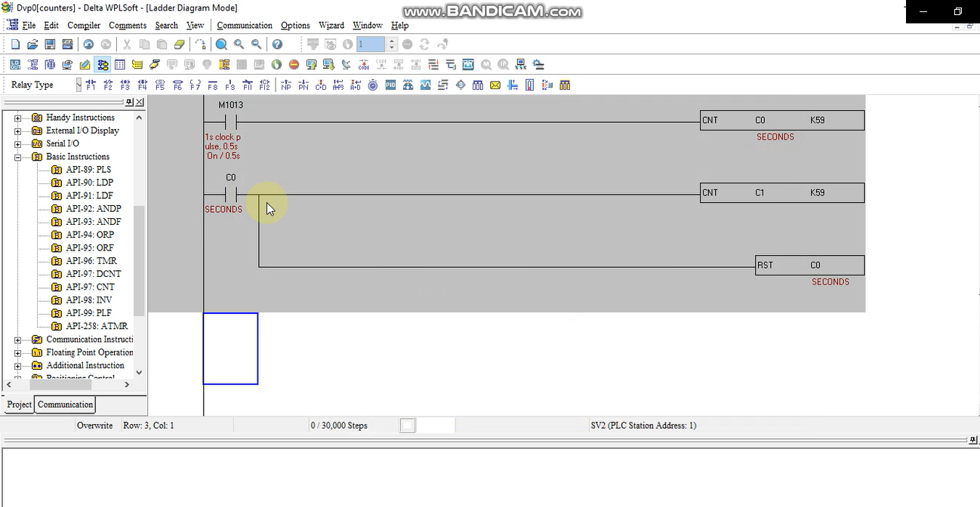Select the normally closed contact tool F2

(109, 84)
